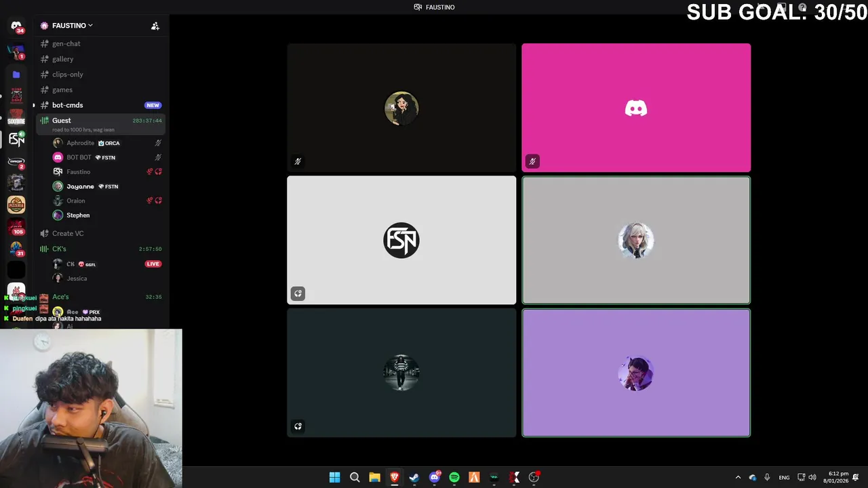Image resolution: width=868 pixels, height=488 pixels.
Task: Open the Windows Start menu
Action: [334, 477]
